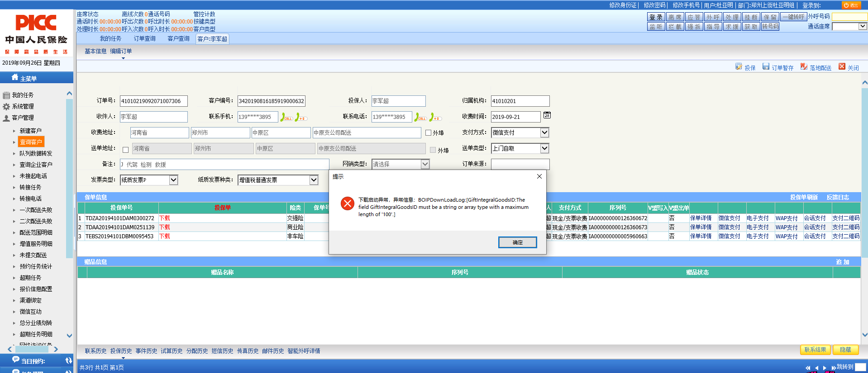Click the 一键转呼 button
Viewport: 868px width, 373px height.
pos(794,17)
